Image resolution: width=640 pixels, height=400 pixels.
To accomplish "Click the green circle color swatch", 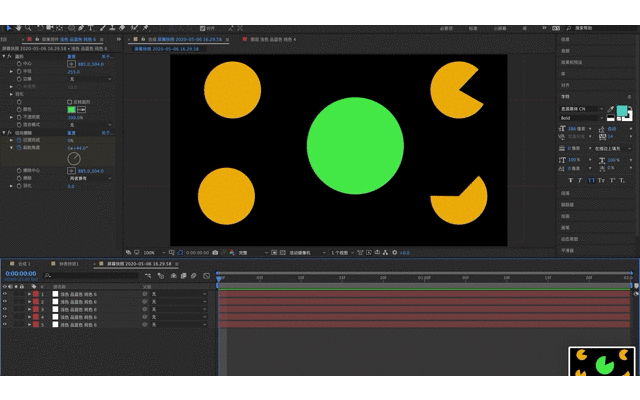I will [x=71, y=109].
